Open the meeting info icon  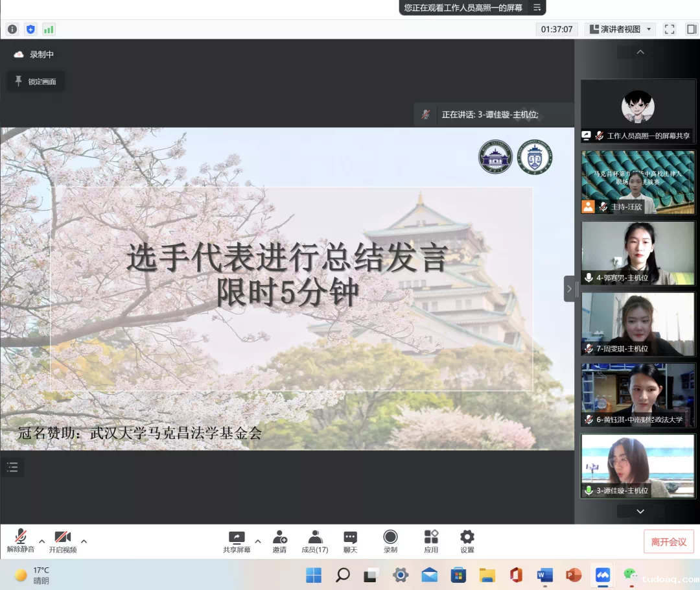click(12, 29)
